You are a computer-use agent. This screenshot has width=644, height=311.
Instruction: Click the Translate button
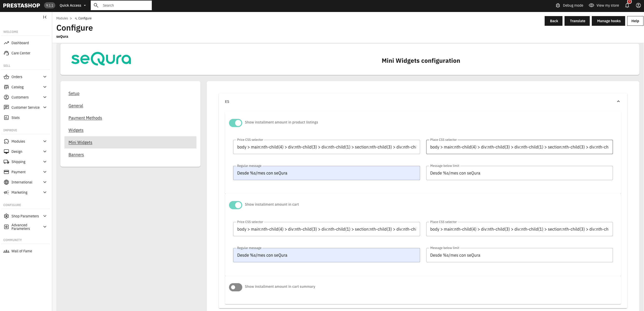coord(577,21)
